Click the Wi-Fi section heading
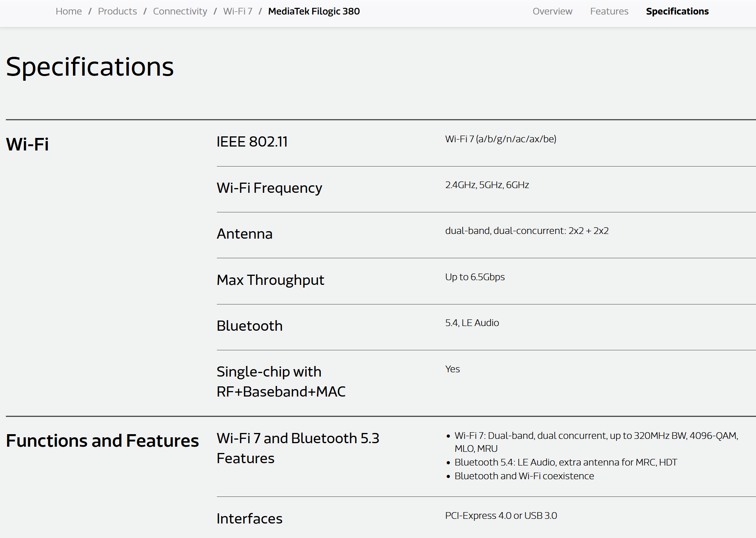The width and height of the screenshot is (756, 538). [x=27, y=144]
